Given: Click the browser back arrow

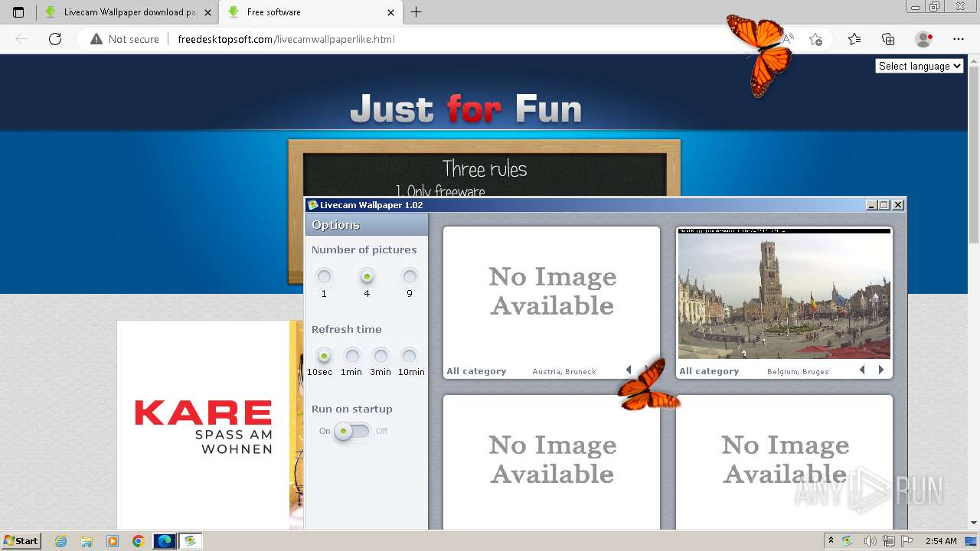Looking at the screenshot, I should click(x=21, y=39).
